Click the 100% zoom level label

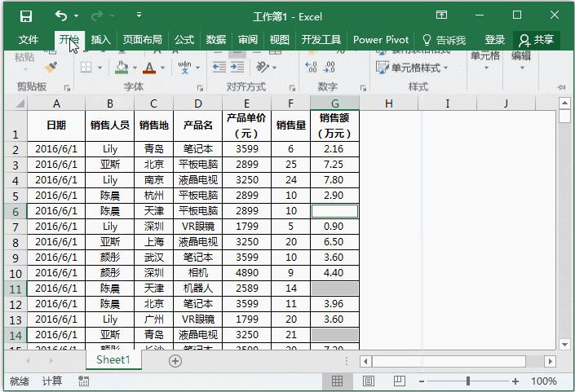544,381
